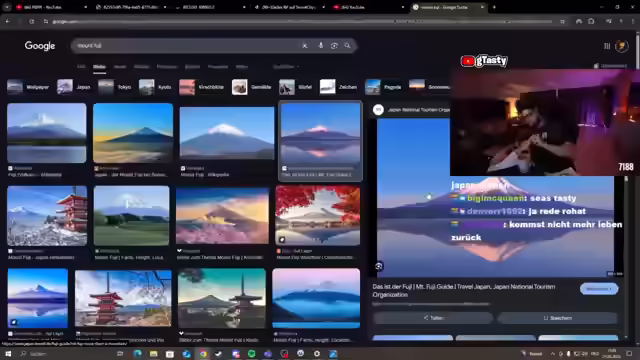
Task: Filter images by Zeichen chip
Action: 338,87
